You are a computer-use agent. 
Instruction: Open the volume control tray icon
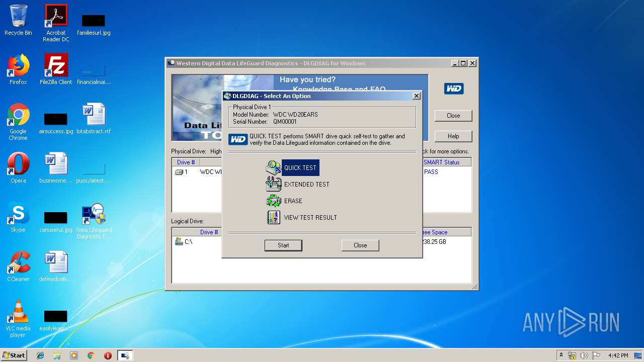pyautogui.click(x=584, y=355)
